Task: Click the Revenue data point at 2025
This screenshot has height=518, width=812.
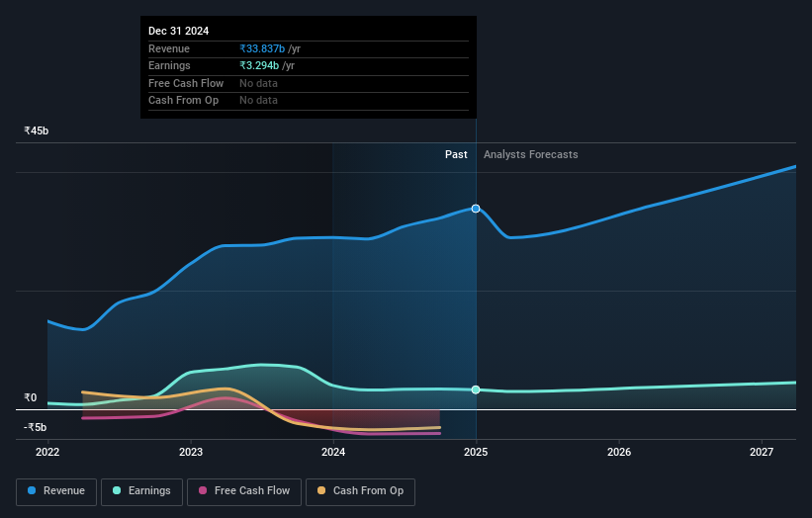Action: pyautogui.click(x=476, y=209)
